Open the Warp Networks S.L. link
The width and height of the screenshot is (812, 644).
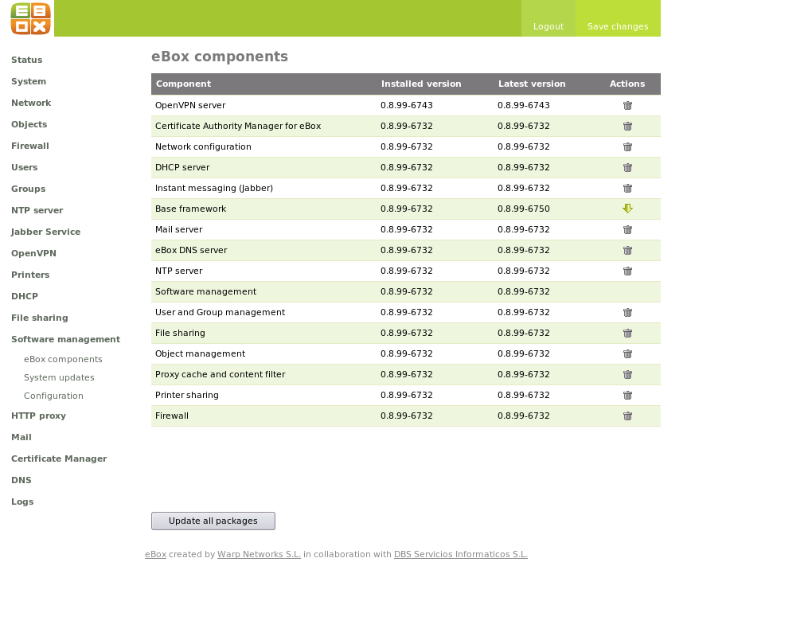tap(259, 554)
